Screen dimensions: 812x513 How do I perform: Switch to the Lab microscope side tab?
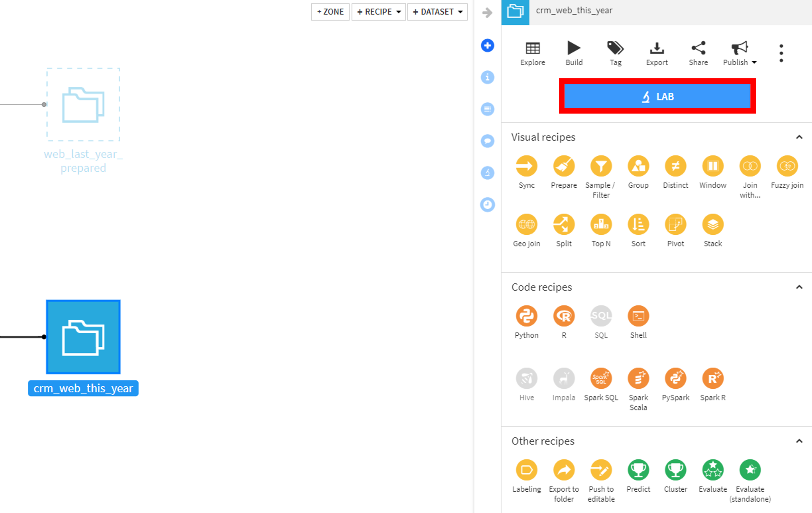(487, 173)
